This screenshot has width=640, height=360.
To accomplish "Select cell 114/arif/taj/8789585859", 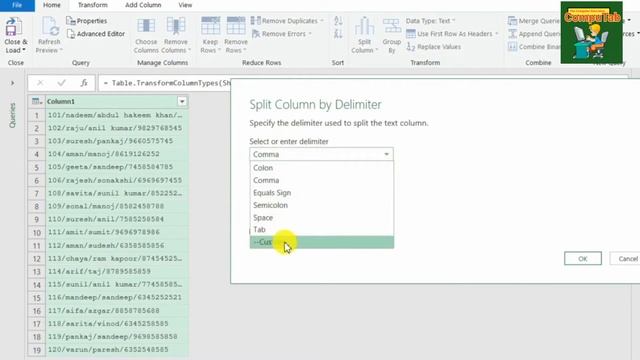I will click(x=116, y=271).
